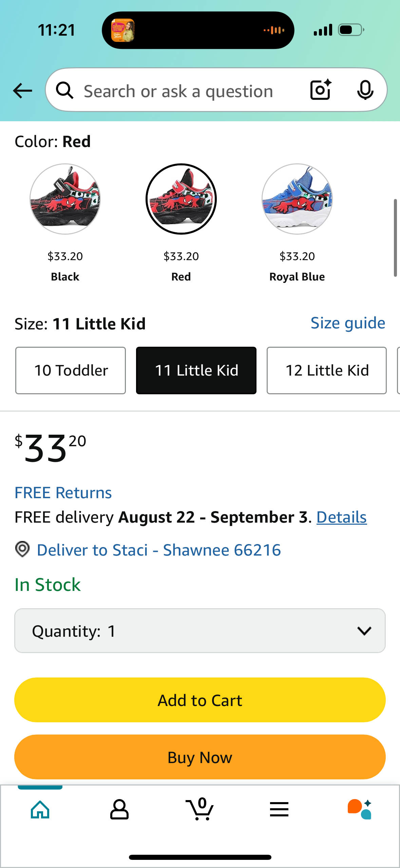Click the Buy Now button
This screenshot has width=400, height=868.
pos(200,757)
